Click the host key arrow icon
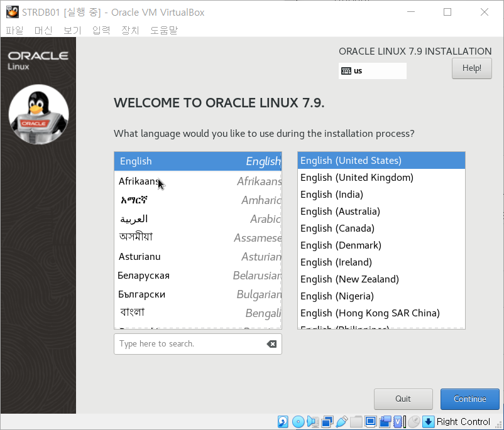 pyautogui.click(x=428, y=422)
